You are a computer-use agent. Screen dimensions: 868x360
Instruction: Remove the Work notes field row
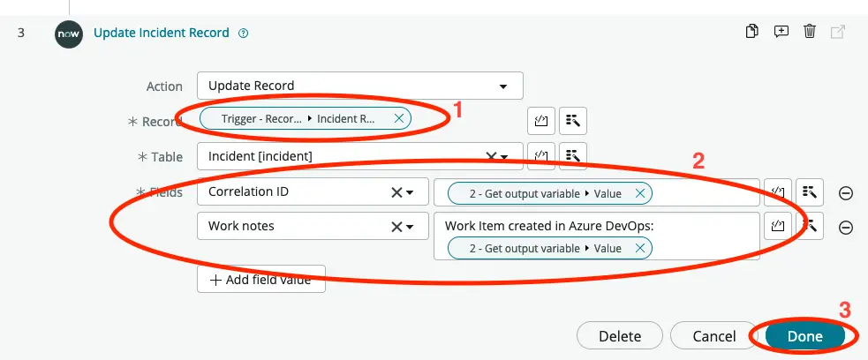(846, 228)
